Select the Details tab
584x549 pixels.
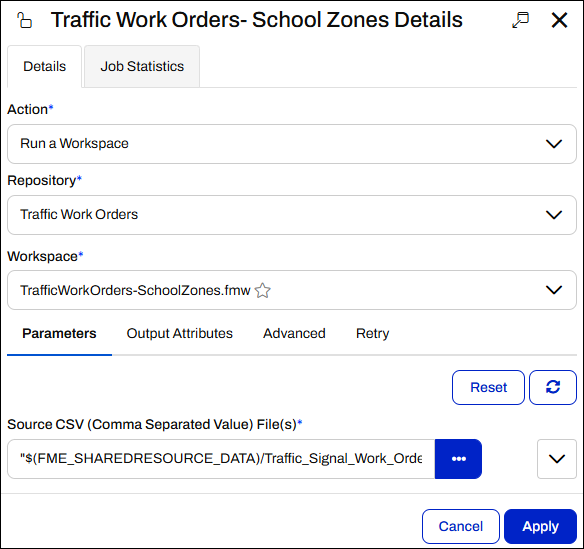44,66
